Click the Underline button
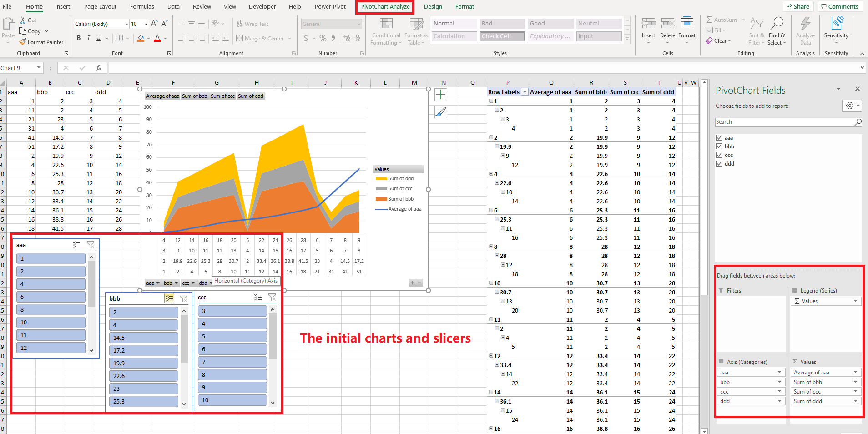 pos(98,38)
